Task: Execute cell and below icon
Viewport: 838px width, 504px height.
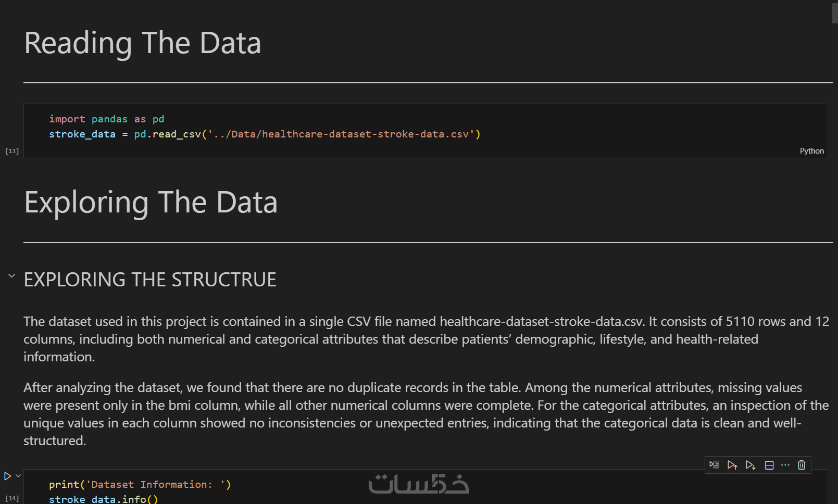Action: pos(751,465)
